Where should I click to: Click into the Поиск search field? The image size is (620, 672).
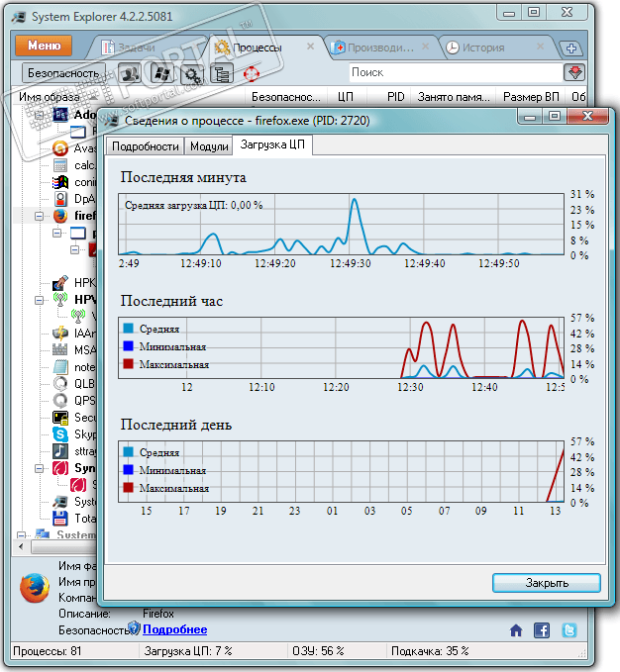(456, 72)
